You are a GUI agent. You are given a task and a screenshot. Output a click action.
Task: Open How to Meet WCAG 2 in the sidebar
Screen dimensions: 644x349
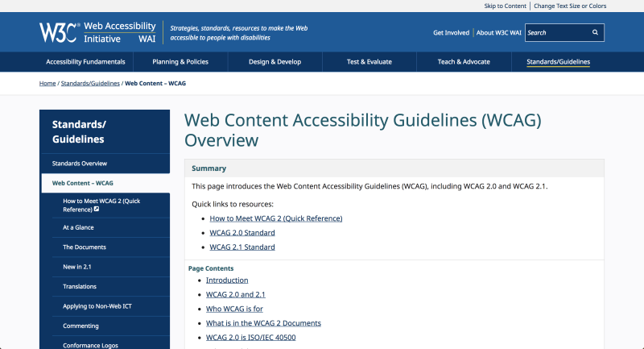(x=111, y=205)
